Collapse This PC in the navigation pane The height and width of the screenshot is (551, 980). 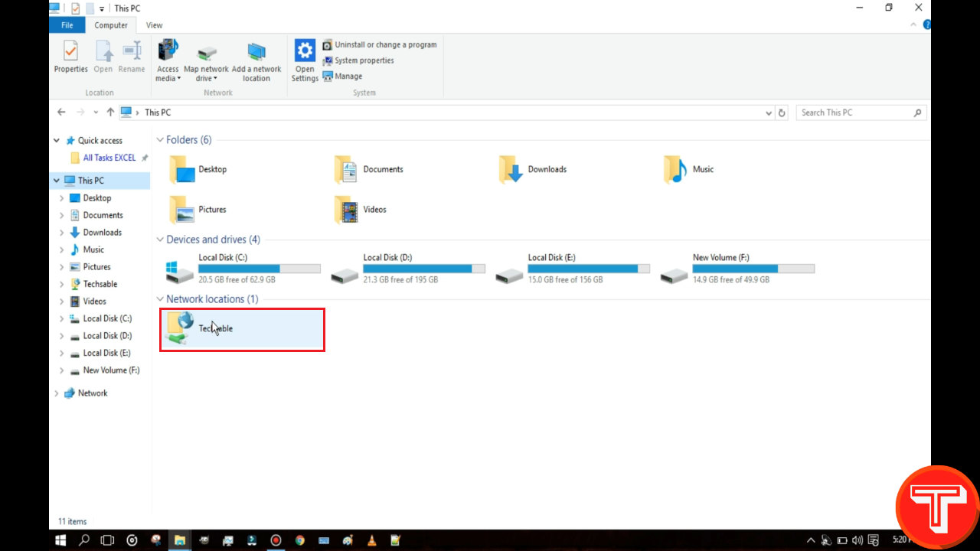[57, 181]
